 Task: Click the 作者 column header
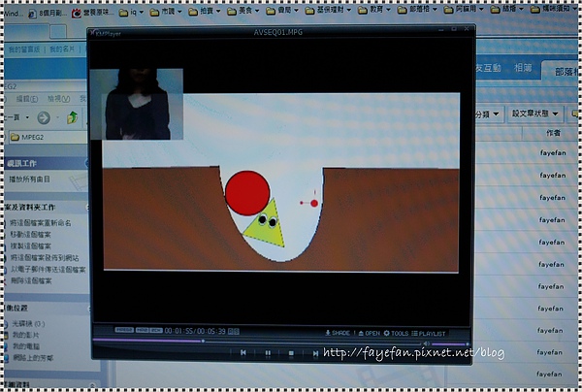point(553,133)
